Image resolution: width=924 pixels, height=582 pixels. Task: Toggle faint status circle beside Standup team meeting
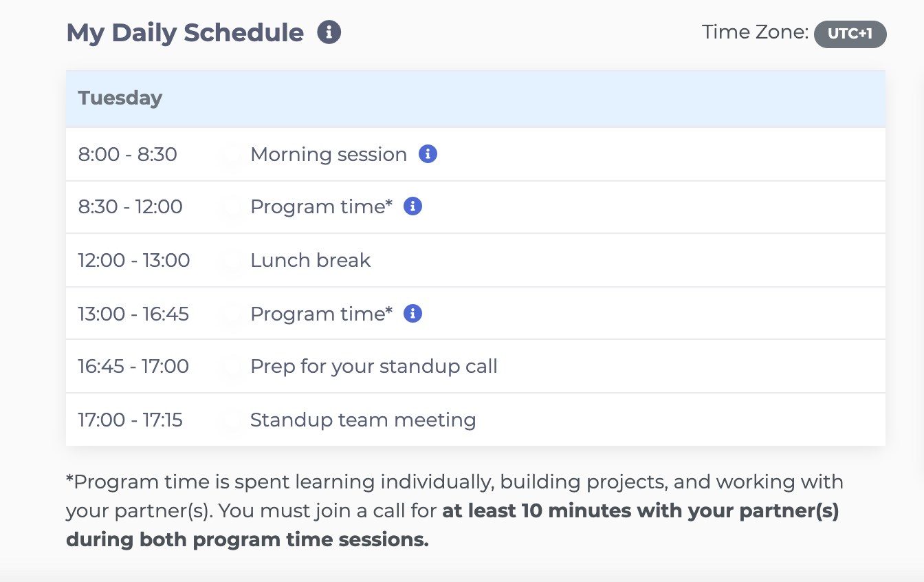pos(232,420)
